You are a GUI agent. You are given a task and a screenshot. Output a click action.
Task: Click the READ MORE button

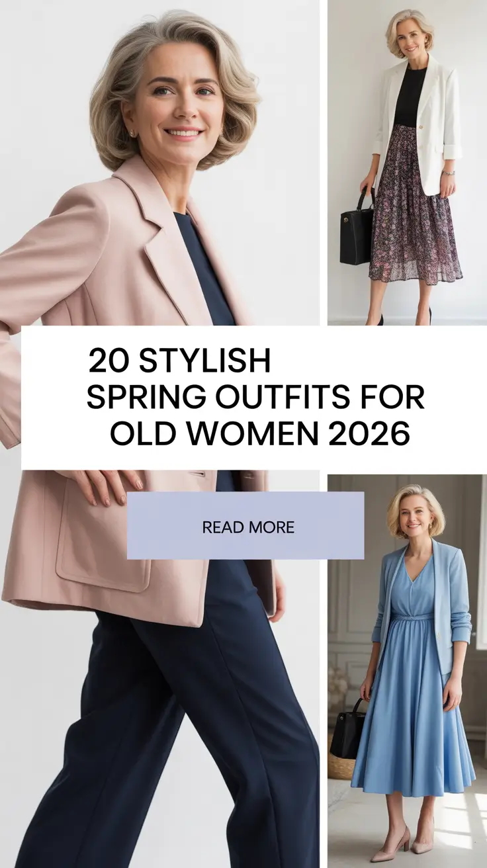pos(245,526)
